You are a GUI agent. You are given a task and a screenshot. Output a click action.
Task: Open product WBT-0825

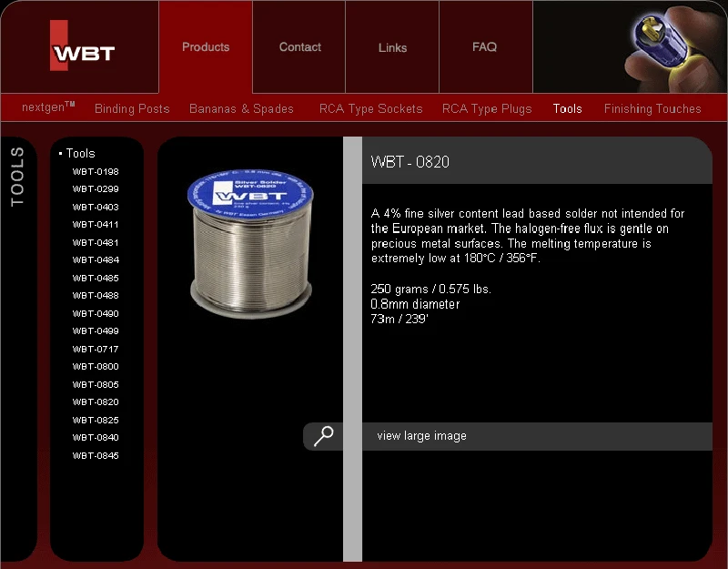click(96, 421)
